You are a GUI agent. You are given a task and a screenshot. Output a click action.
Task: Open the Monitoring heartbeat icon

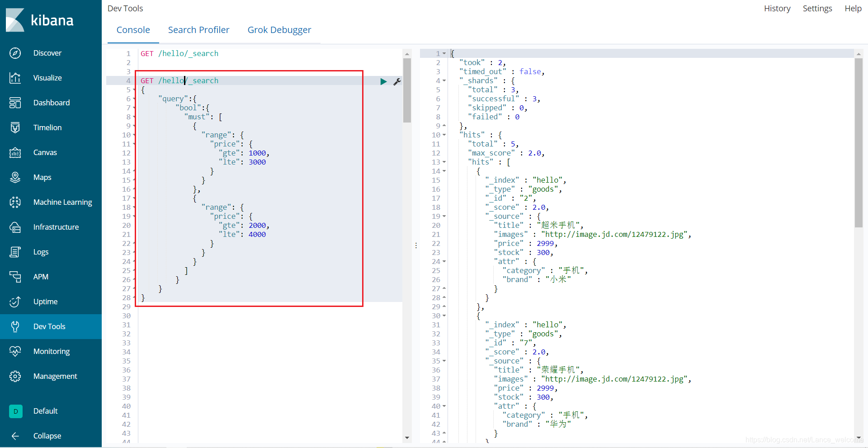(x=15, y=351)
